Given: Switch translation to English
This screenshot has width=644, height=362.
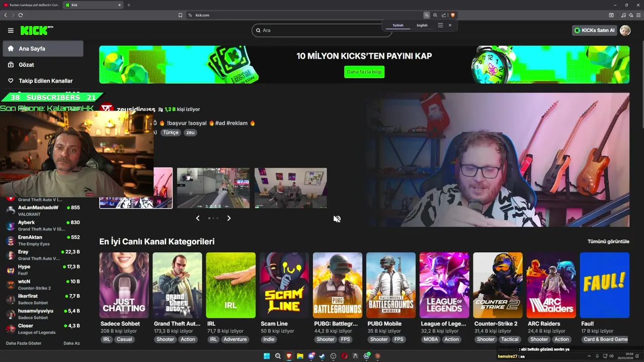Looking at the screenshot, I should click(x=422, y=25).
